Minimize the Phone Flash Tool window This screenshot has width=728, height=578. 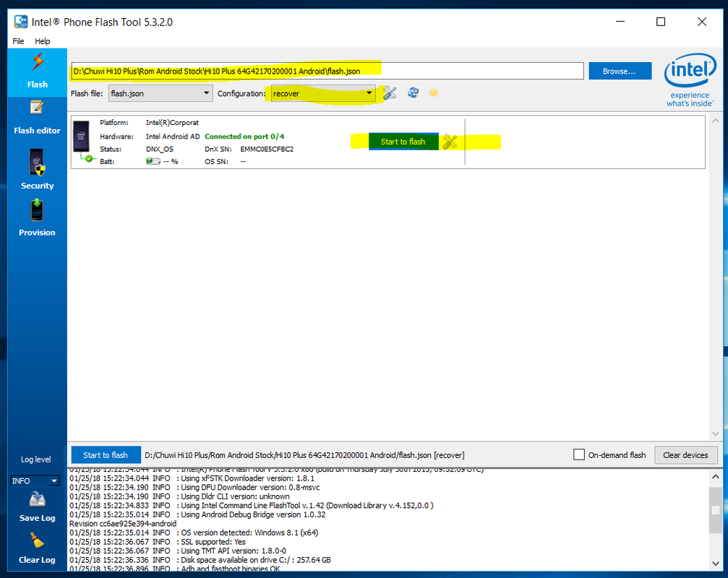pos(620,22)
